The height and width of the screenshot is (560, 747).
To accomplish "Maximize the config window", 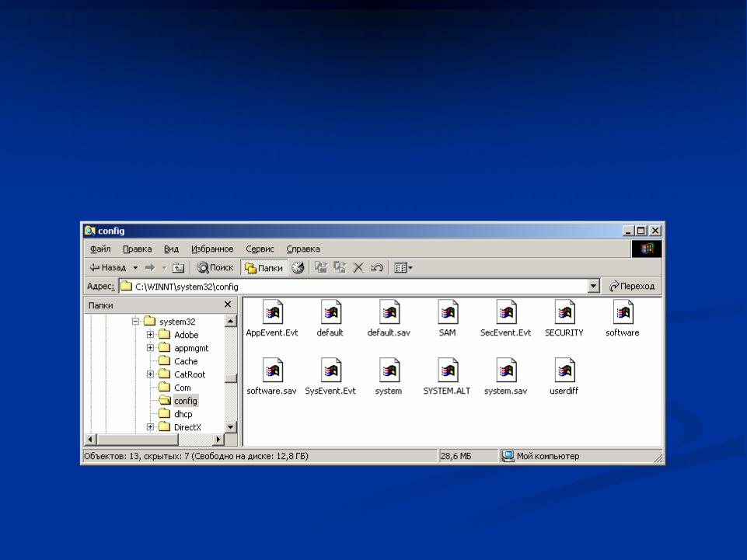I will point(641,231).
